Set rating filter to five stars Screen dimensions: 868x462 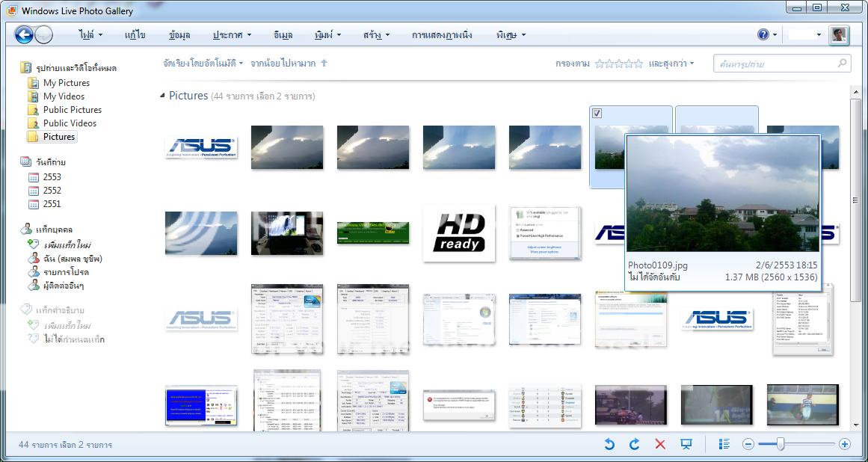click(638, 64)
